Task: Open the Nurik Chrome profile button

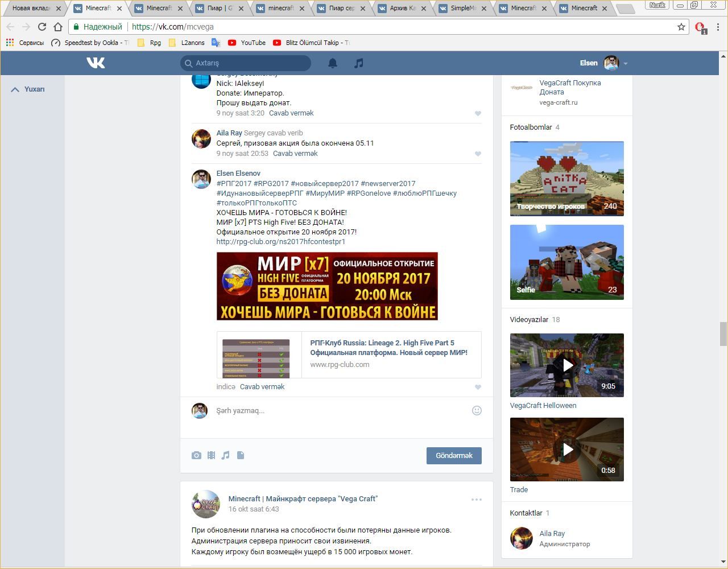Action: tap(657, 5)
